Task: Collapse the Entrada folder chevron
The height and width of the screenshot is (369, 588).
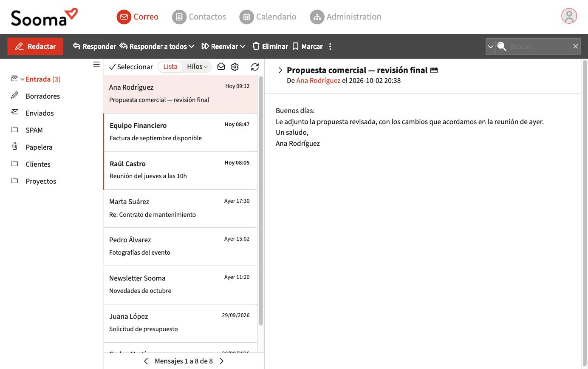Action: (x=23, y=79)
